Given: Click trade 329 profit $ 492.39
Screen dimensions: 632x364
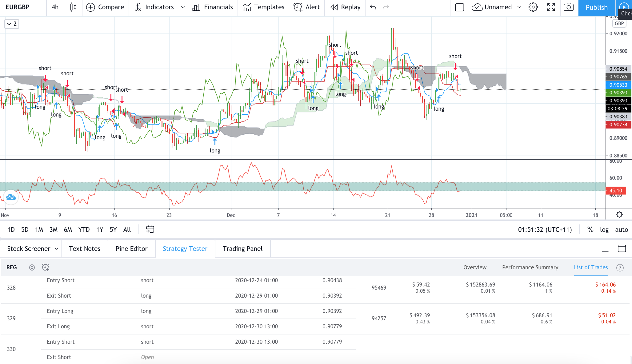Looking at the screenshot, I should click(420, 315).
